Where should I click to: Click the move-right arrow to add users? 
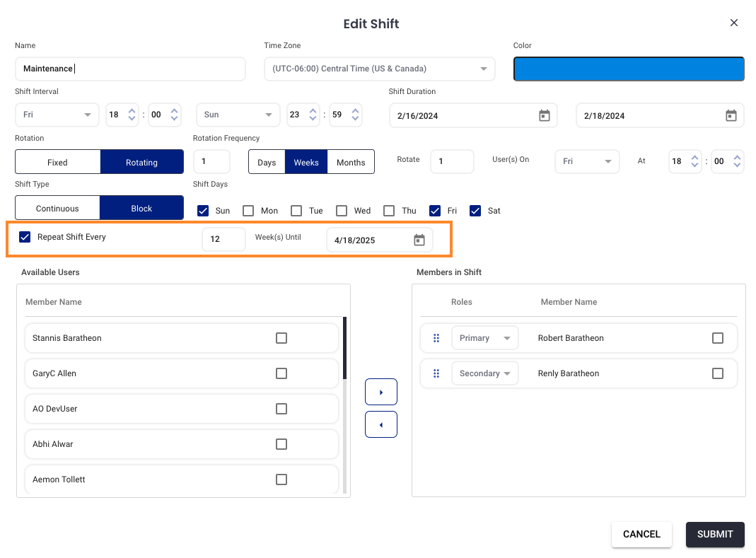[x=380, y=392]
